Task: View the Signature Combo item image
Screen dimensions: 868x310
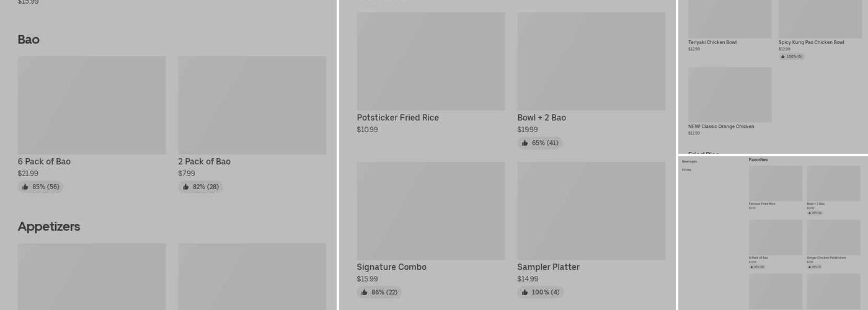Action: (430, 211)
